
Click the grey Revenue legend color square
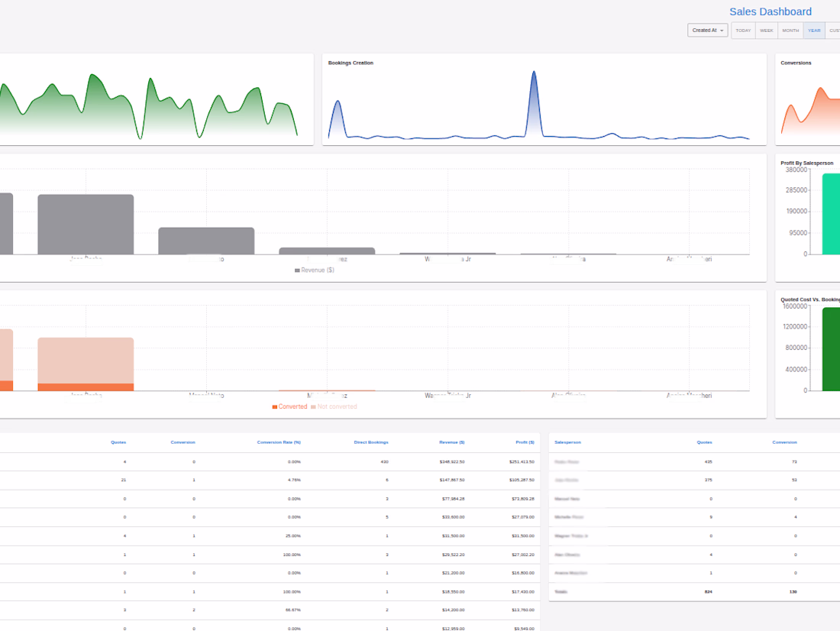point(297,270)
